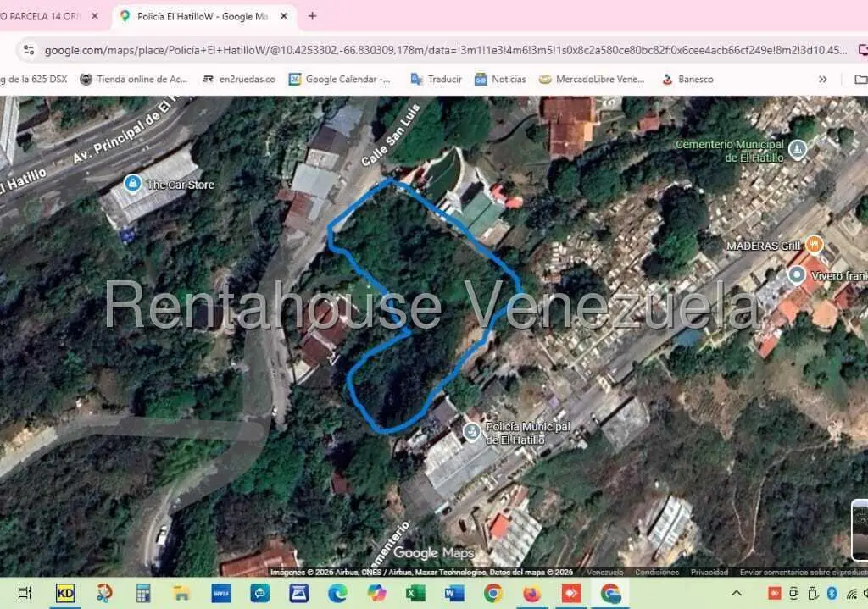Open Copilot on taskbar
This screenshot has height=609, width=868.
click(x=376, y=594)
